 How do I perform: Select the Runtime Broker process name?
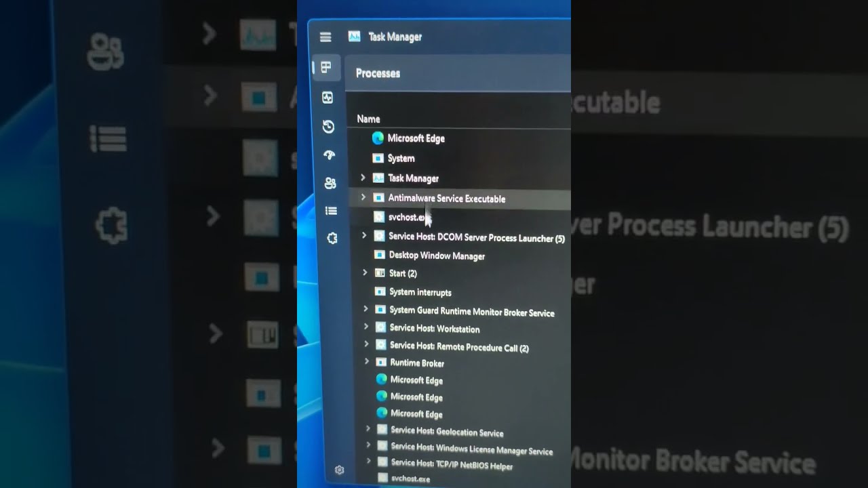[x=417, y=363]
